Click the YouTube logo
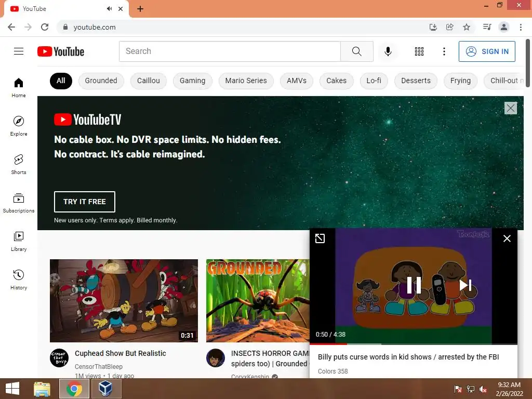The height and width of the screenshot is (399, 532). 61,51
